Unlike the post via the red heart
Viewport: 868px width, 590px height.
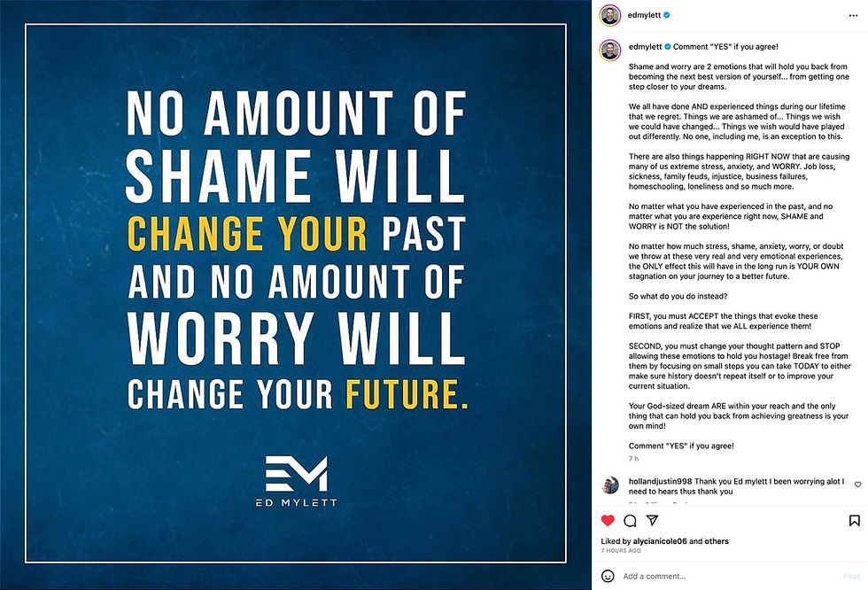(x=608, y=521)
